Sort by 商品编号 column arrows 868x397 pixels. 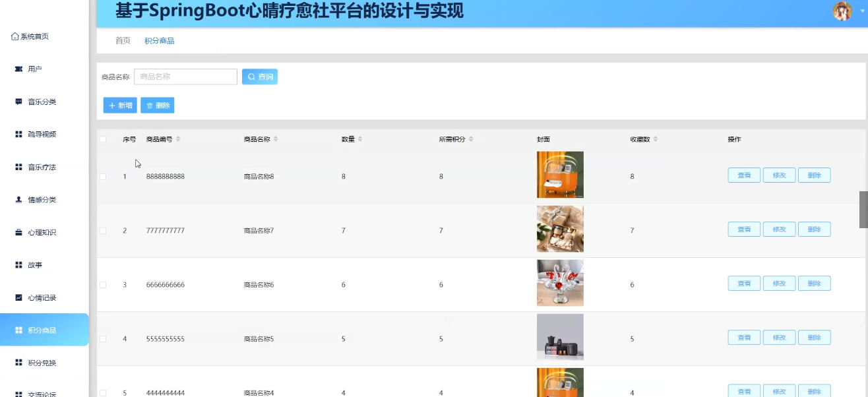tap(178, 139)
